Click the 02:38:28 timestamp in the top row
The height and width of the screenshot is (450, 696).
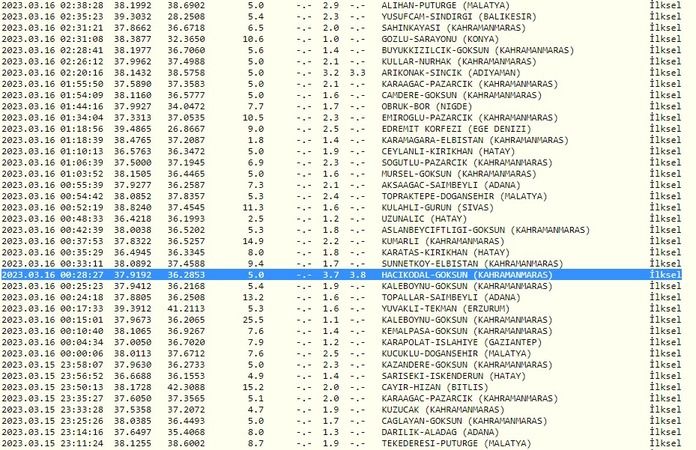pyautogui.click(x=68, y=5)
